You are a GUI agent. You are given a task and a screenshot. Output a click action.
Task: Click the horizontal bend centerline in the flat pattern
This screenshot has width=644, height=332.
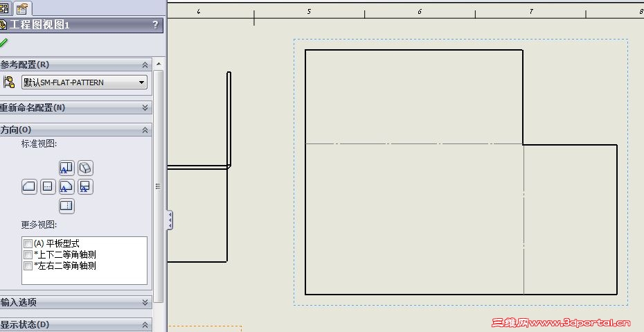[x=414, y=143]
